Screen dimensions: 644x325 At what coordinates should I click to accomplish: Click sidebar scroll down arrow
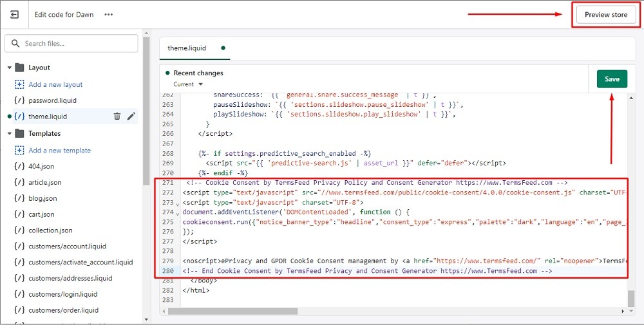click(x=146, y=319)
